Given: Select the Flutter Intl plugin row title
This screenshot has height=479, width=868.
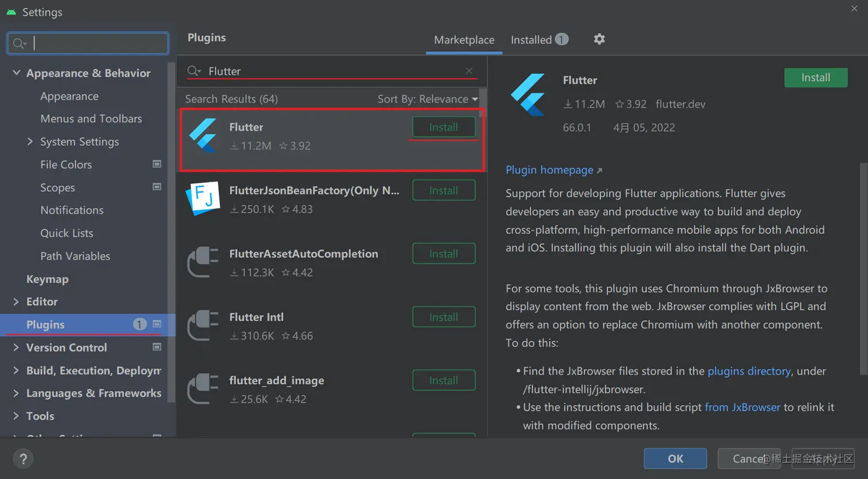Looking at the screenshot, I should [256, 317].
